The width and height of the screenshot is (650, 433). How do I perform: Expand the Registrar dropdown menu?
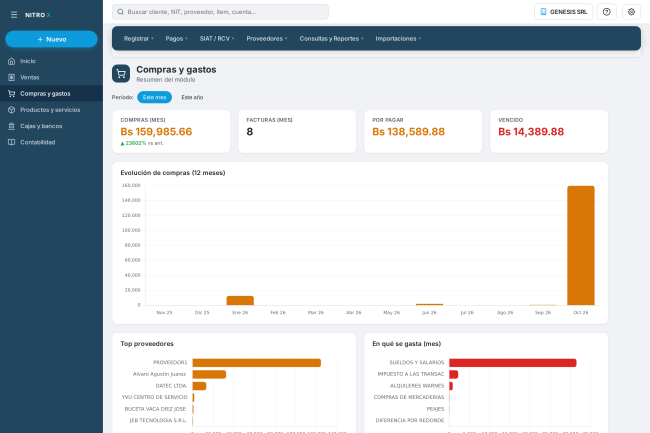(x=138, y=39)
